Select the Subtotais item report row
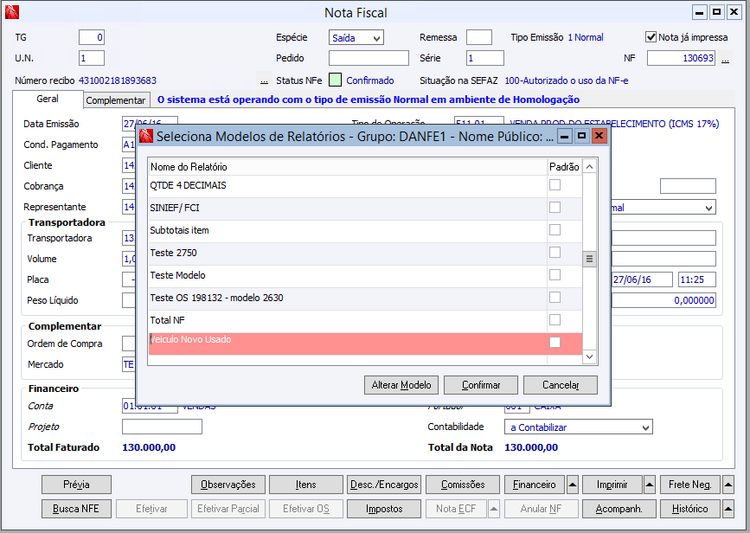Image resolution: width=750 pixels, height=533 pixels. (365, 231)
